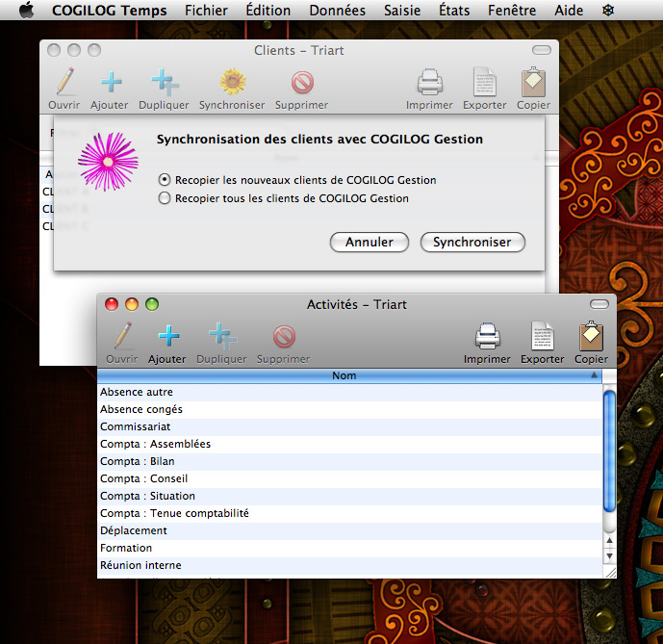Select the Commissariat row
The width and height of the screenshot is (663, 644).
[349, 427]
